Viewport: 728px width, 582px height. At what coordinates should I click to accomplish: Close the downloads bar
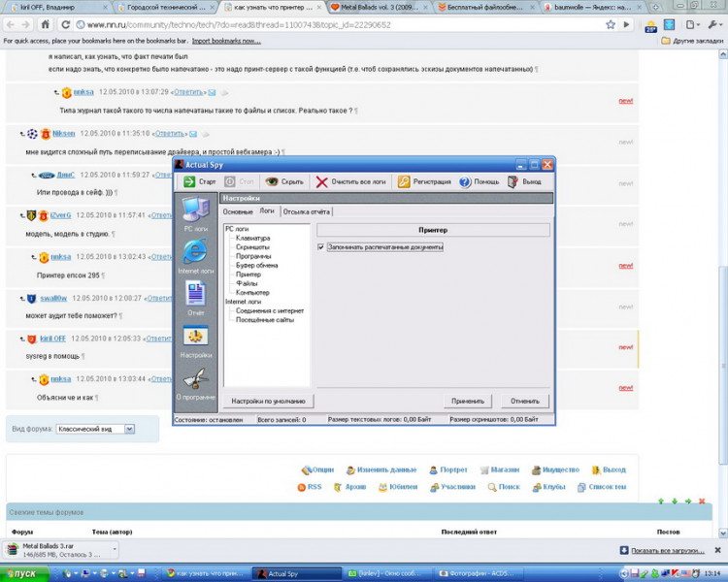click(x=717, y=550)
